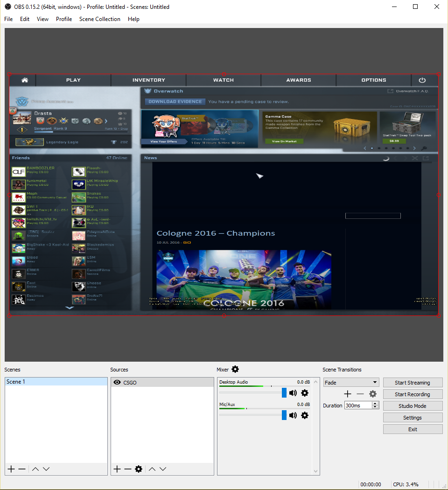Expand friends list down chevron in preview
Image resolution: width=448 pixels, height=490 pixels.
70,308
